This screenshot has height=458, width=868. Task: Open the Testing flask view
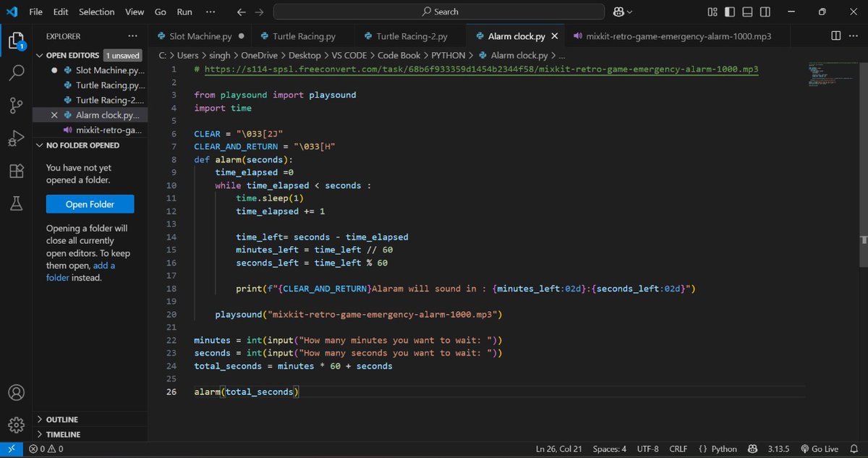pyautogui.click(x=16, y=205)
